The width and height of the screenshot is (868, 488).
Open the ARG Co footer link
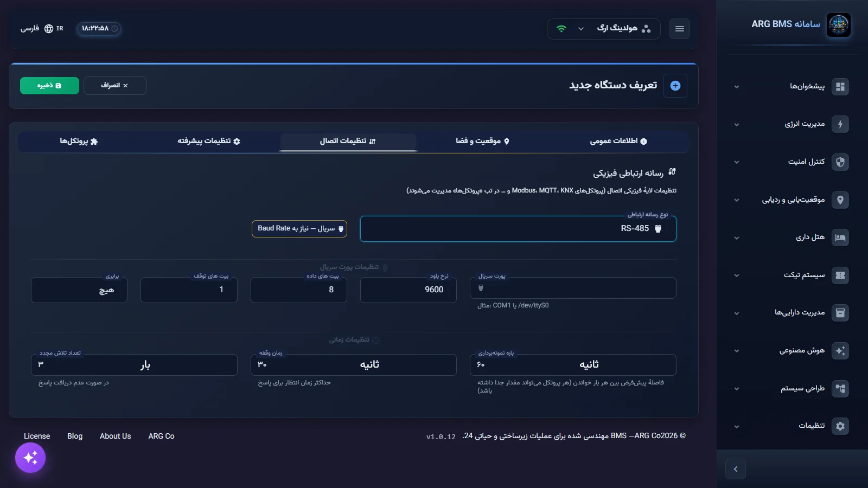pos(161,436)
